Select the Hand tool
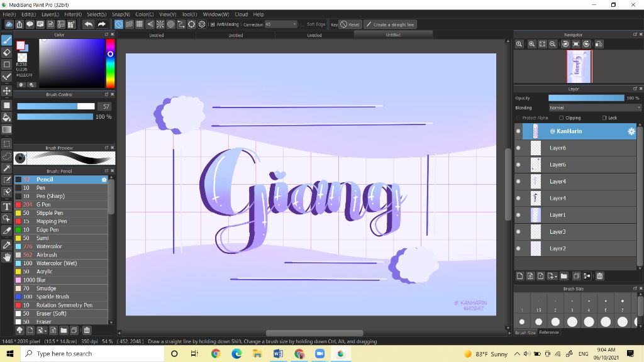 (x=6, y=257)
